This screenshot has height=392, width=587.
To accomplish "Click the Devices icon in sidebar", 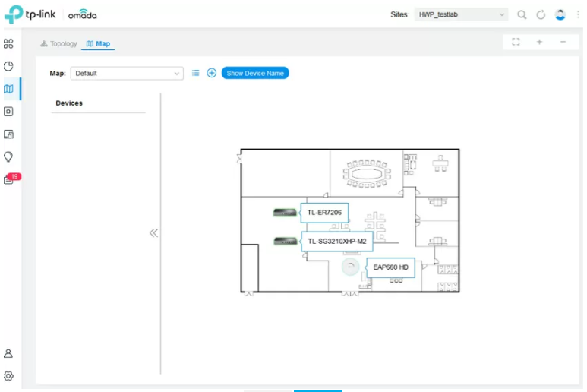I will point(8,111).
